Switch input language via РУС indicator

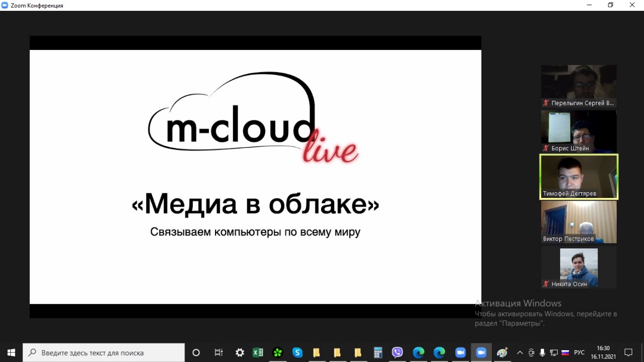coord(579,353)
